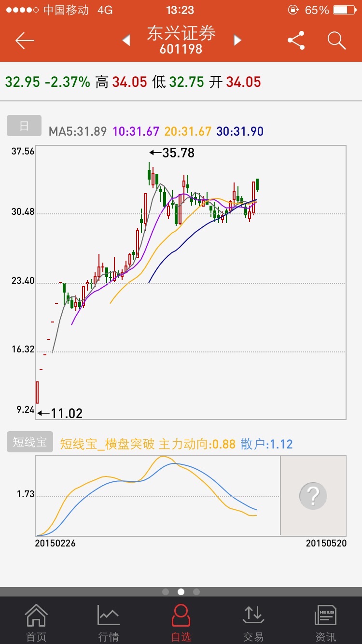Tap the third page indicator dot
This screenshot has height=644, width=362.
tap(196, 592)
